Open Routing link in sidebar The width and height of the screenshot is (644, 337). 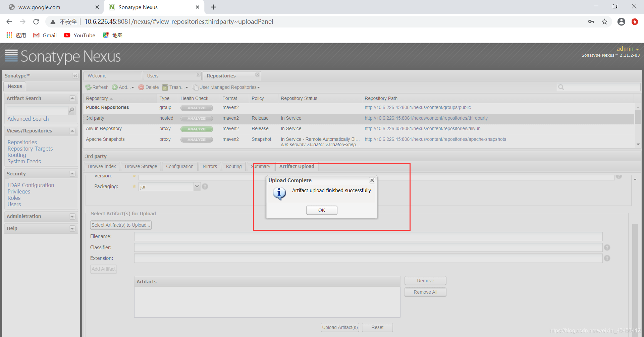point(17,155)
